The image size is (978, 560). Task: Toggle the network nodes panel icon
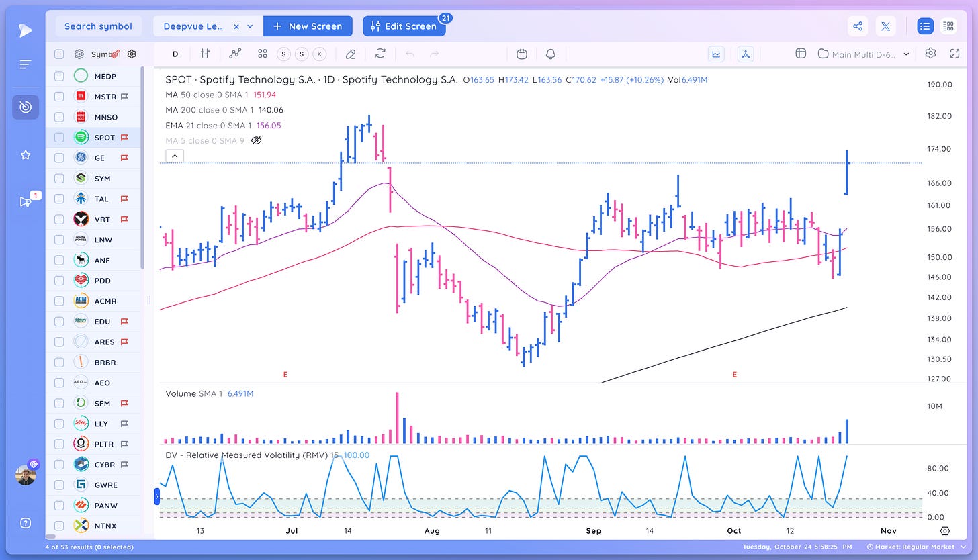746,54
